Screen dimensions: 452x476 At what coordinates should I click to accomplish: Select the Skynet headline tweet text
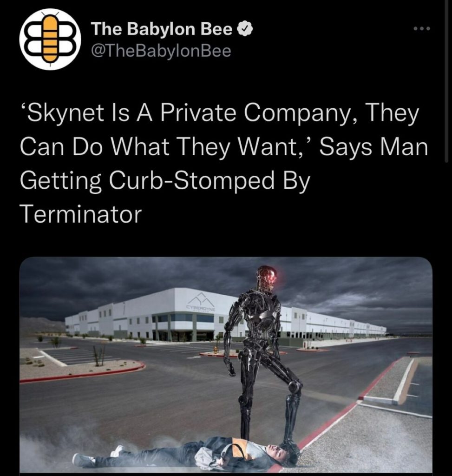point(224,163)
